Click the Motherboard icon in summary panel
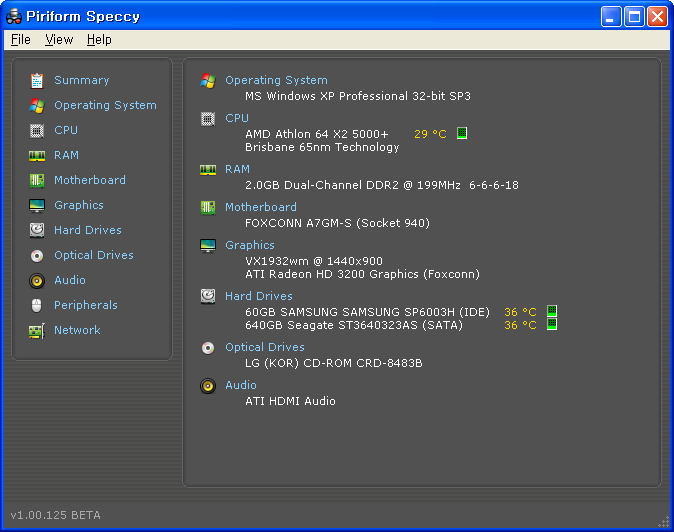 point(208,208)
